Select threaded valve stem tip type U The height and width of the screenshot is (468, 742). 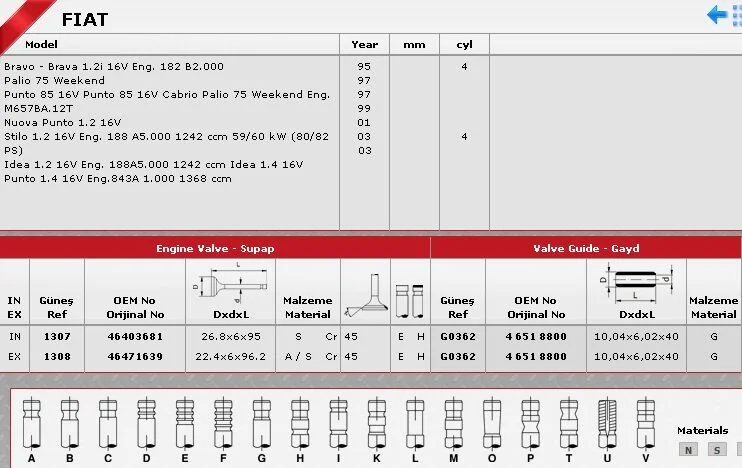click(x=607, y=423)
